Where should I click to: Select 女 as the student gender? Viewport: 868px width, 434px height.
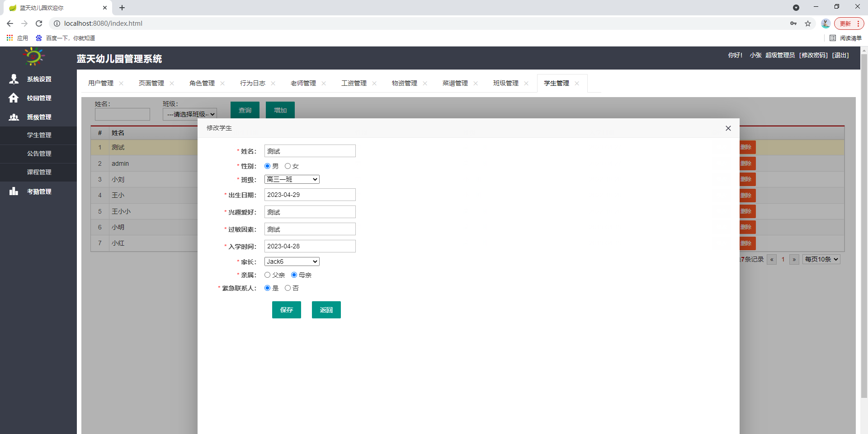[288, 166]
